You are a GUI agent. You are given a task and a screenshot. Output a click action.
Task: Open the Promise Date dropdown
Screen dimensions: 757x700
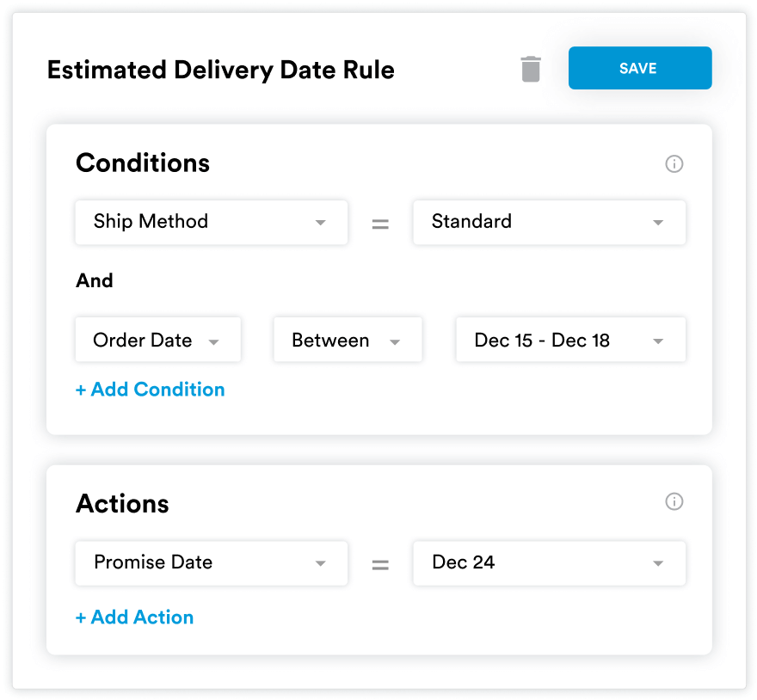[212, 562]
